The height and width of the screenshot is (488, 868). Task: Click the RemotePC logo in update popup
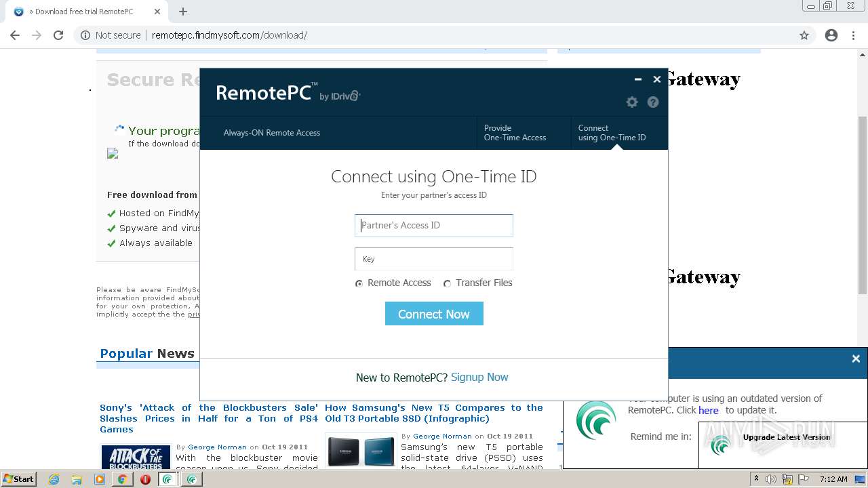(596, 420)
